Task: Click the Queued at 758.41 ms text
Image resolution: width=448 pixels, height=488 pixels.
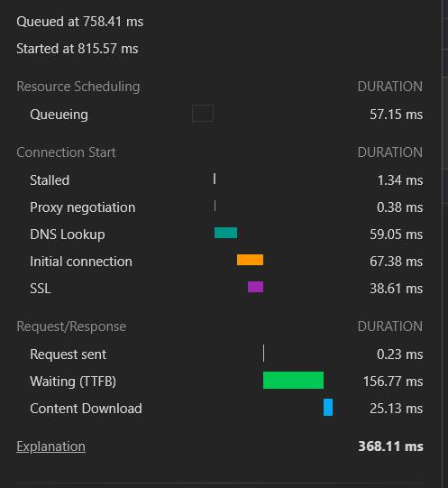Action: 80,22
